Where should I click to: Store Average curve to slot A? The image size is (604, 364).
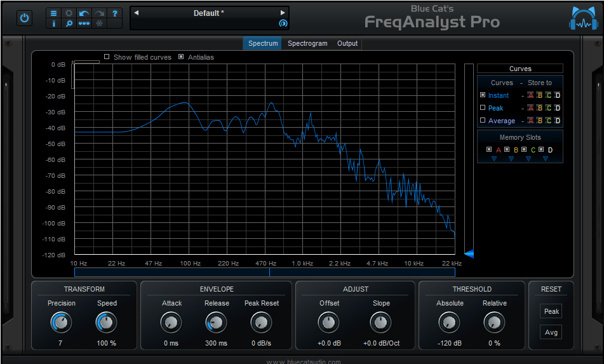[x=531, y=121]
